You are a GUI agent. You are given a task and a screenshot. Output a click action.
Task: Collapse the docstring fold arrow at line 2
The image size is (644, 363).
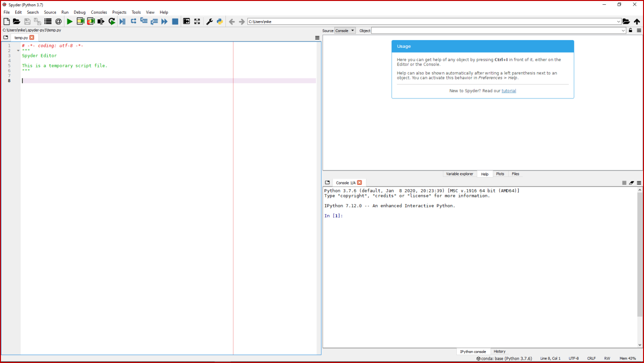pos(18,51)
